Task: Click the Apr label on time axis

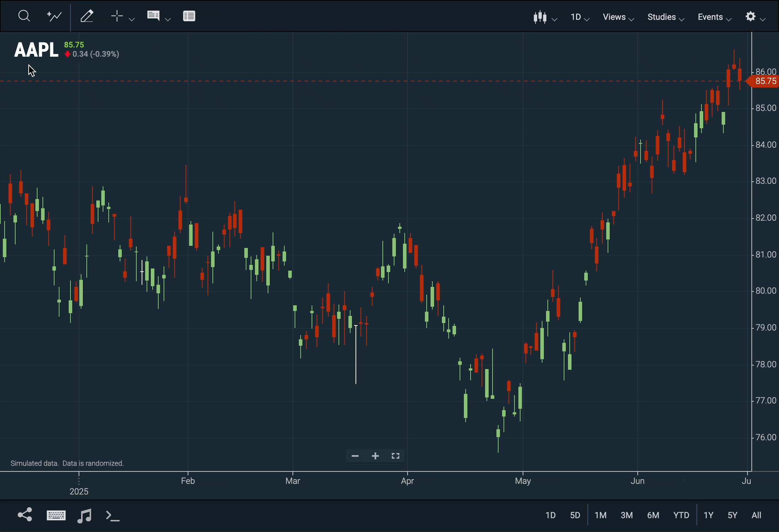Action: pos(408,481)
